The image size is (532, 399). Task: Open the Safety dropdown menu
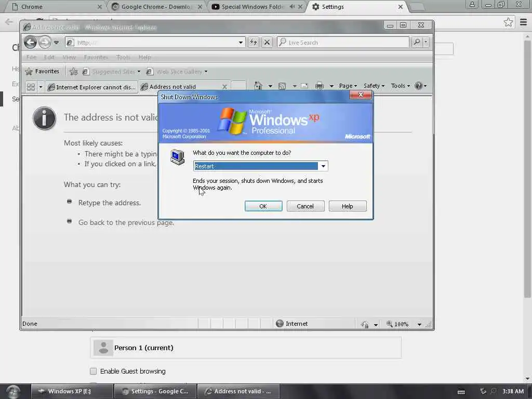(x=374, y=86)
